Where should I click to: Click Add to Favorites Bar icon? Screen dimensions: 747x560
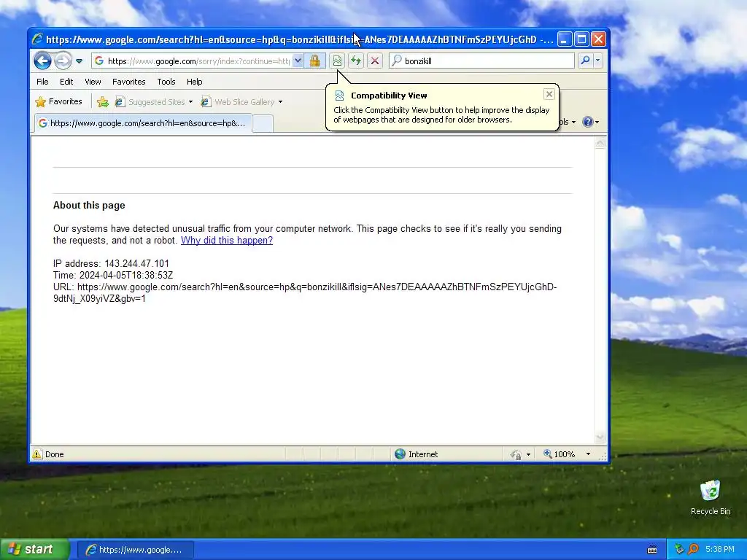[102, 102]
